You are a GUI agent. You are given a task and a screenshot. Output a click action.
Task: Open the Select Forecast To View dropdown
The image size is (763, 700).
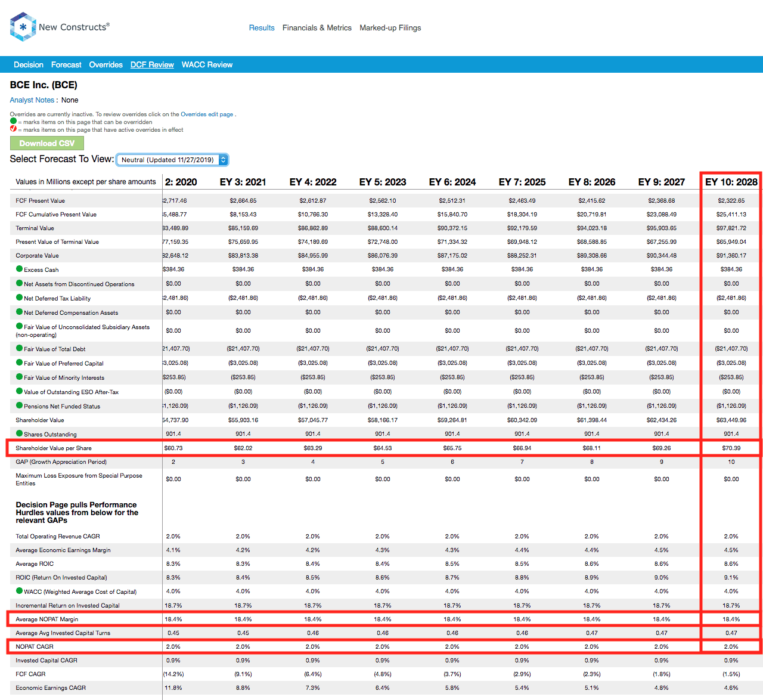pyautogui.click(x=172, y=160)
